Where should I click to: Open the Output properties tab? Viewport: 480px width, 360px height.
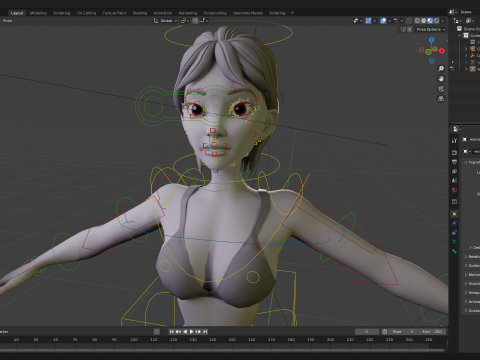click(454, 162)
